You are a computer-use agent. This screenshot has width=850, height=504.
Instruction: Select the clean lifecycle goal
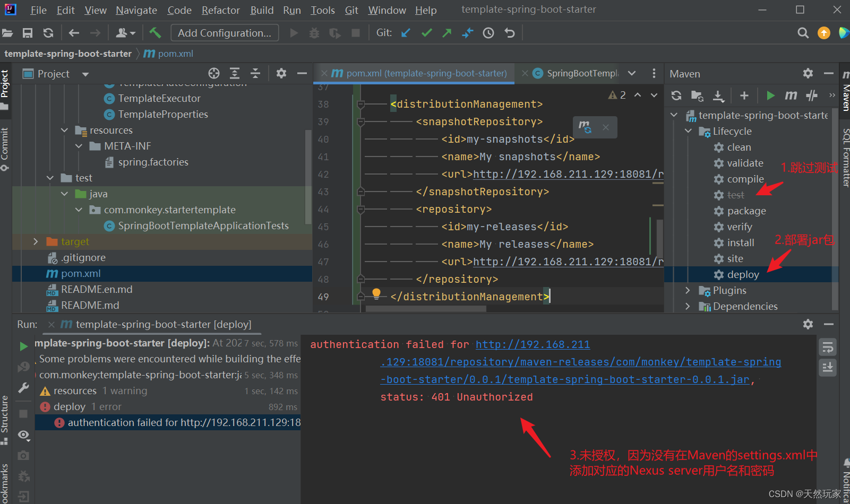pos(739,147)
